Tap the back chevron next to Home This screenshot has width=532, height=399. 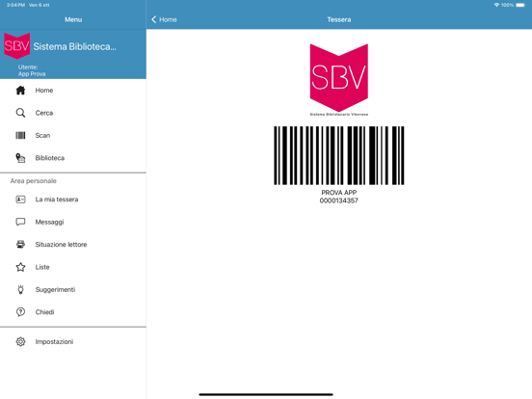pos(153,19)
